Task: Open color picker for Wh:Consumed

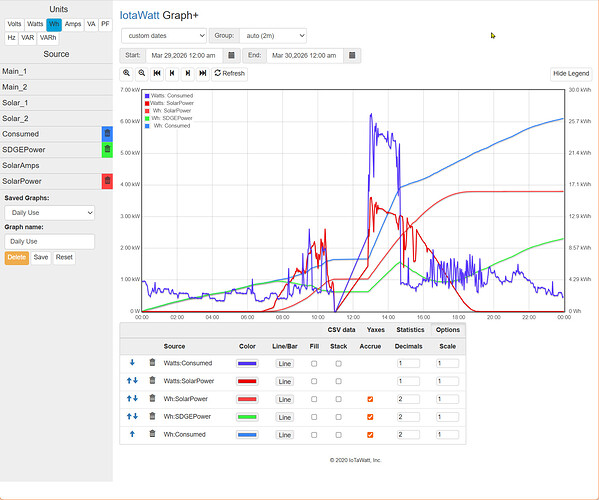Action: [247, 435]
